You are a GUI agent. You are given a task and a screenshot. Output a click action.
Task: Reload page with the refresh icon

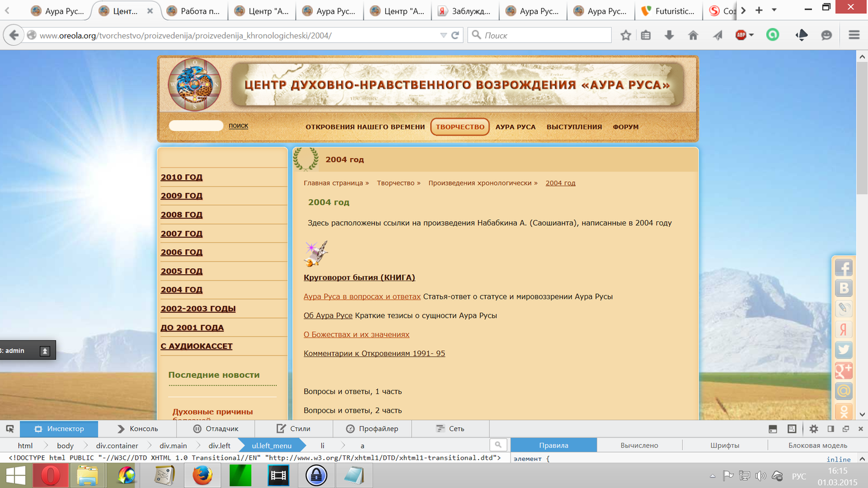456,36
